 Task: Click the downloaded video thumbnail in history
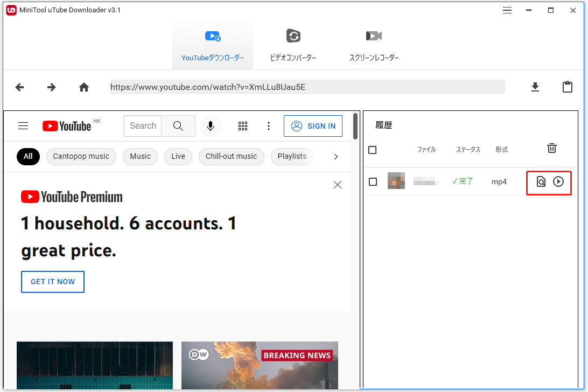click(x=396, y=180)
